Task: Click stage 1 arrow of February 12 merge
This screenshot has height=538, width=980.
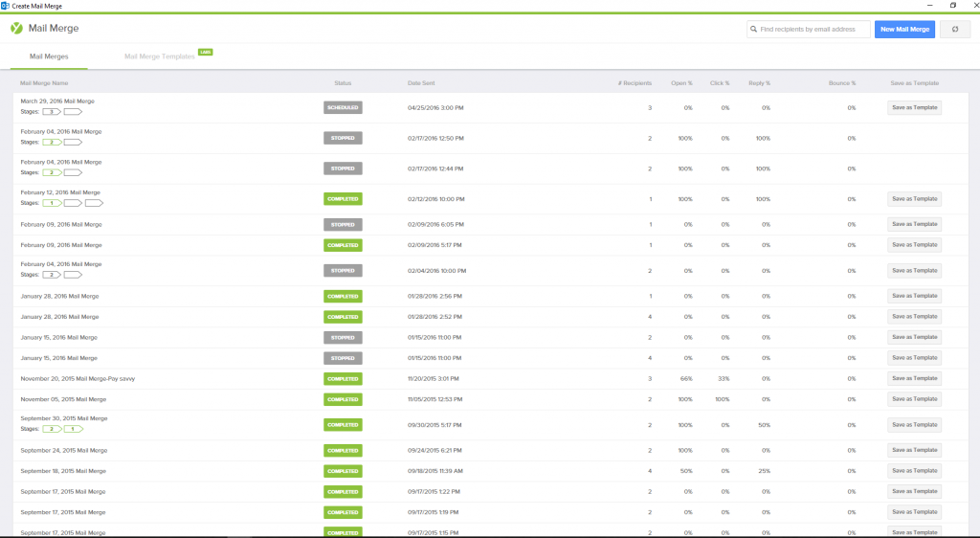Action: point(52,203)
